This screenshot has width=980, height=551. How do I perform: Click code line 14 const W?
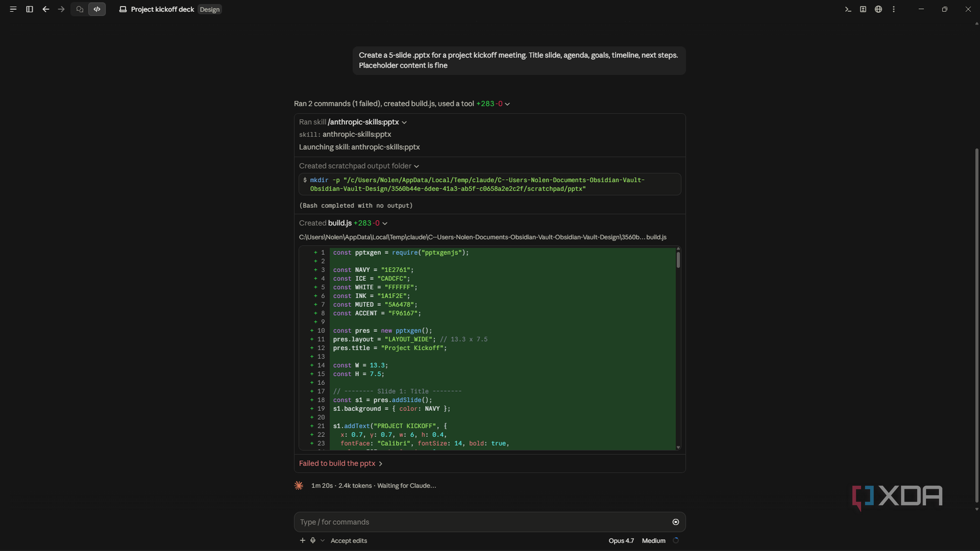[x=360, y=366]
